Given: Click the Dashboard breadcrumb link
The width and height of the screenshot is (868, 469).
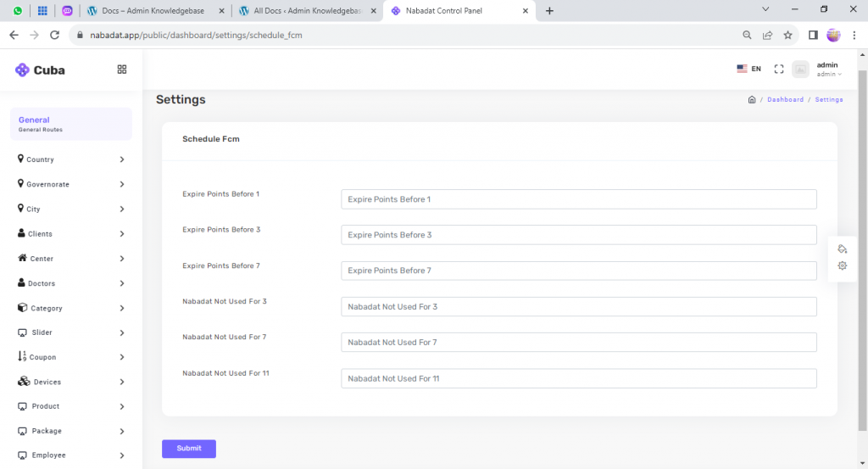Looking at the screenshot, I should (785, 99).
